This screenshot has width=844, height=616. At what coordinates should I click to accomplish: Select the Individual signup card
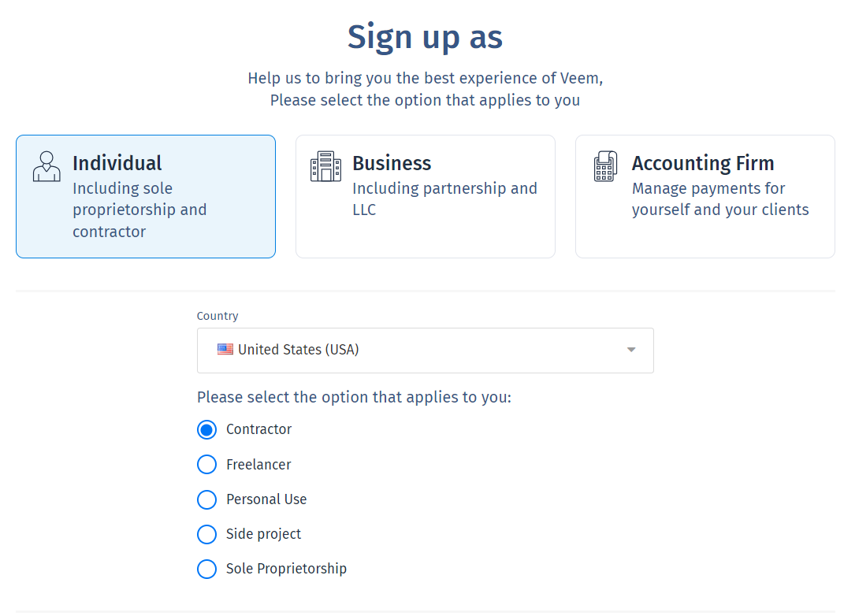coord(145,196)
